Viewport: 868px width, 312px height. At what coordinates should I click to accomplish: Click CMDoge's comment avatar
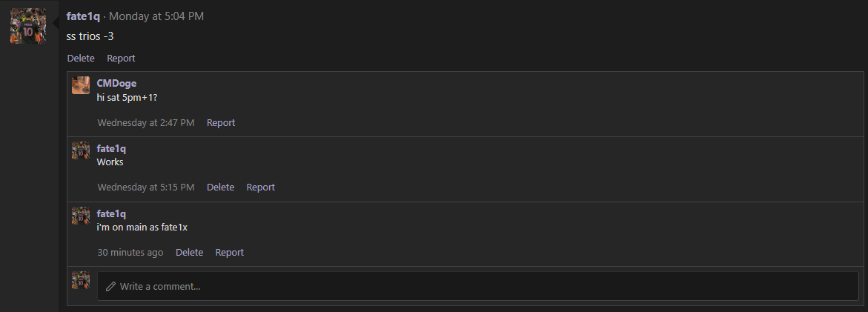[81, 85]
